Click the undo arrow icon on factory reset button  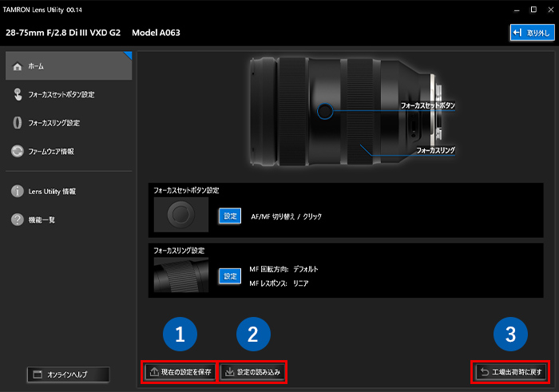tap(485, 372)
